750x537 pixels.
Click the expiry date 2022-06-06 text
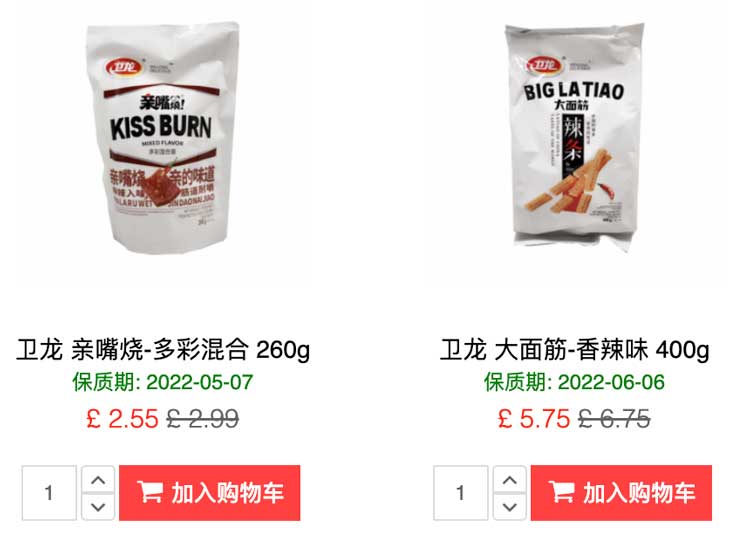[x=611, y=382]
